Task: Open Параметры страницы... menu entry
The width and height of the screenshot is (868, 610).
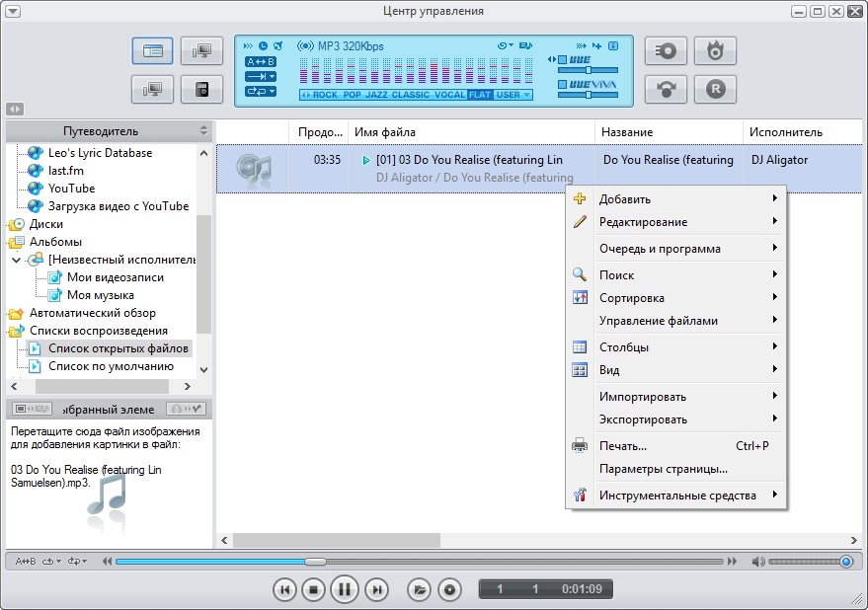Action: point(663,469)
